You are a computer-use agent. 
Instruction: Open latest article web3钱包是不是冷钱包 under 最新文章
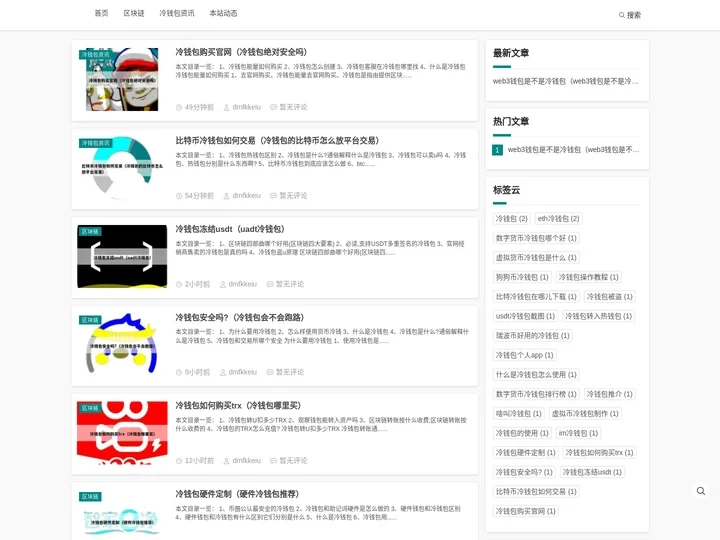(565, 81)
